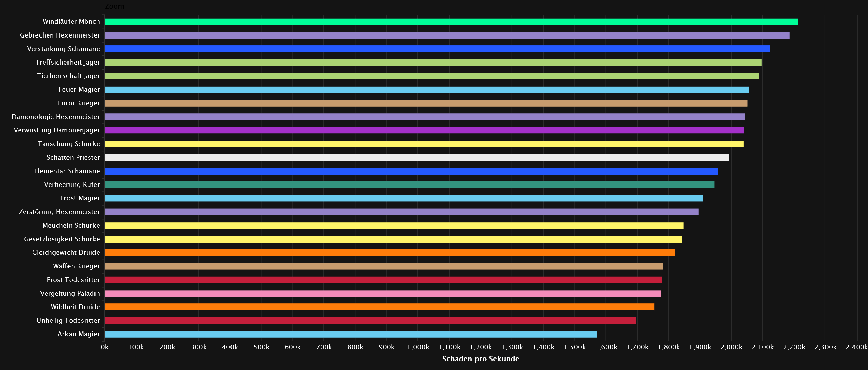Select the Gebrechen Hexenmeister bar
Image resolution: width=868 pixels, height=370 pixels.
click(x=447, y=35)
